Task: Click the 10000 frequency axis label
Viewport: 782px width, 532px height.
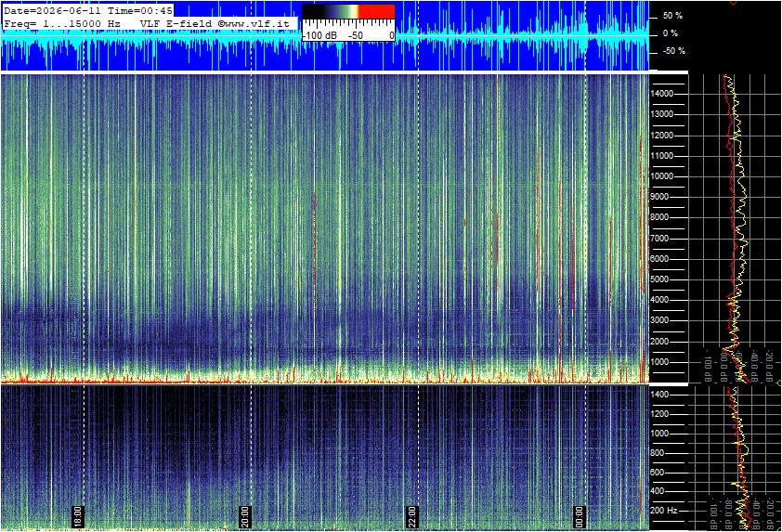Action: click(x=662, y=176)
